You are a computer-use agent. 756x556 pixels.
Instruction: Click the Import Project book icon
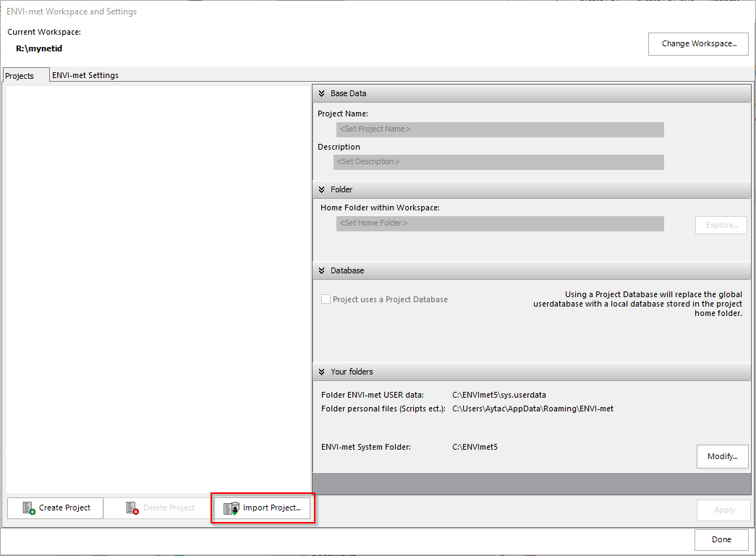(x=231, y=508)
